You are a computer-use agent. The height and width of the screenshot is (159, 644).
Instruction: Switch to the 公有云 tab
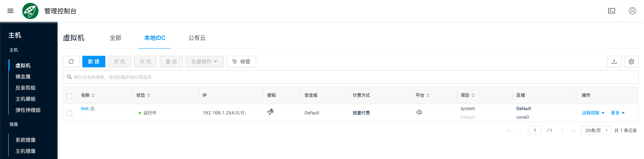[x=197, y=38]
